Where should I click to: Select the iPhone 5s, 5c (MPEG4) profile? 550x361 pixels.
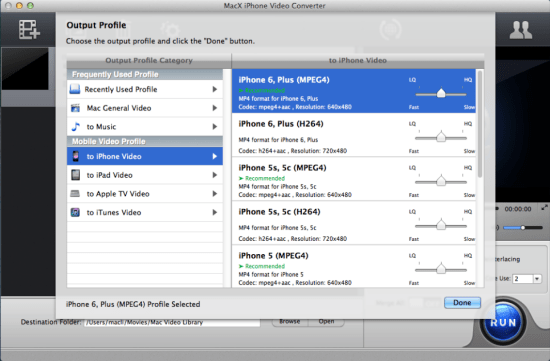pyautogui.click(x=354, y=179)
